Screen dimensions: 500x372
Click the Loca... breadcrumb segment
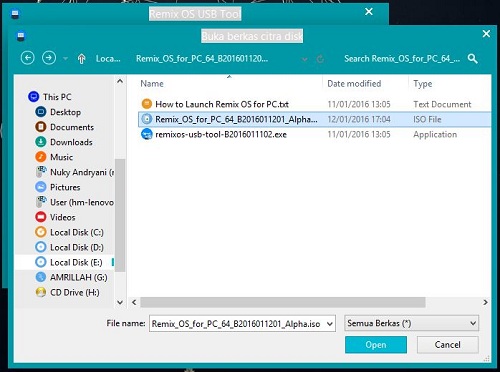108,59
